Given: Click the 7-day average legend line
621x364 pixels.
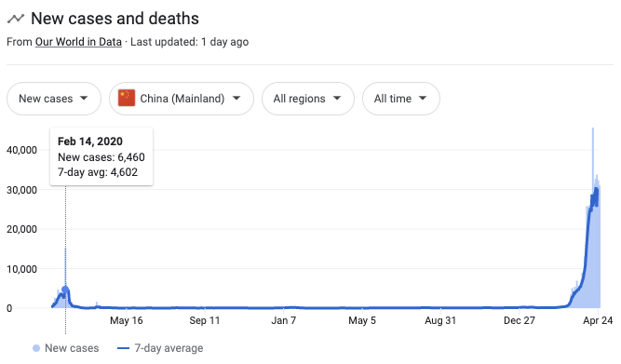Looking at the screenshot, I should click(124, 348).
